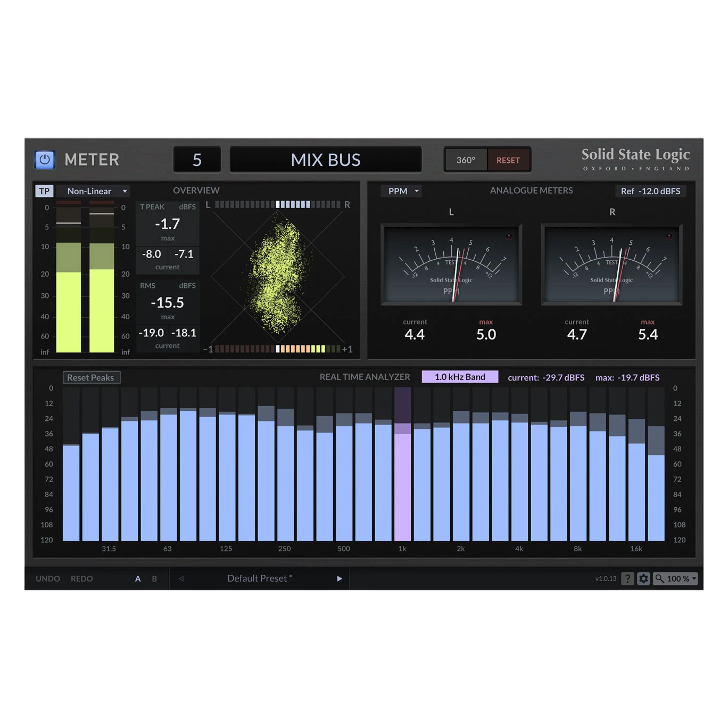Open settings via the gear icon
This screenshot has height=728, width=728.
point(643,578)
